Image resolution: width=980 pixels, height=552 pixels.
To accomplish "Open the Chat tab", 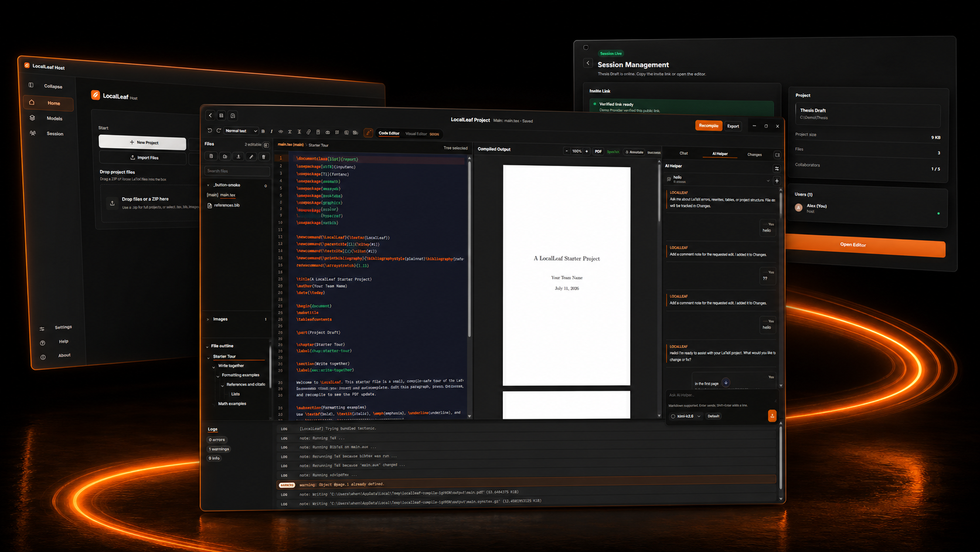I will (x=683, y=153).
